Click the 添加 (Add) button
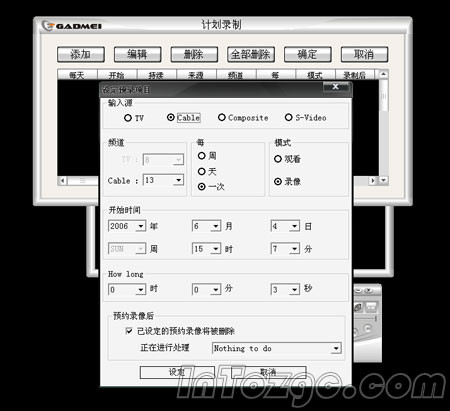The image size is (450, 411). click(81, 54)
